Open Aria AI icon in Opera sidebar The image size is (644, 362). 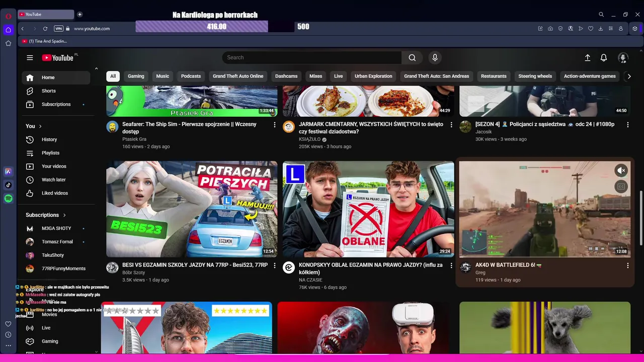point(8,171)
